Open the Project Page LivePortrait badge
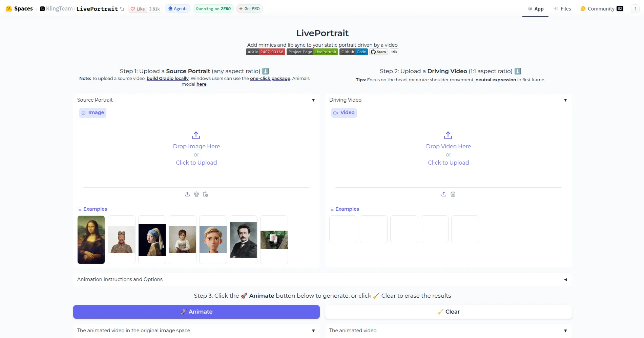 (x=312, y=52)
